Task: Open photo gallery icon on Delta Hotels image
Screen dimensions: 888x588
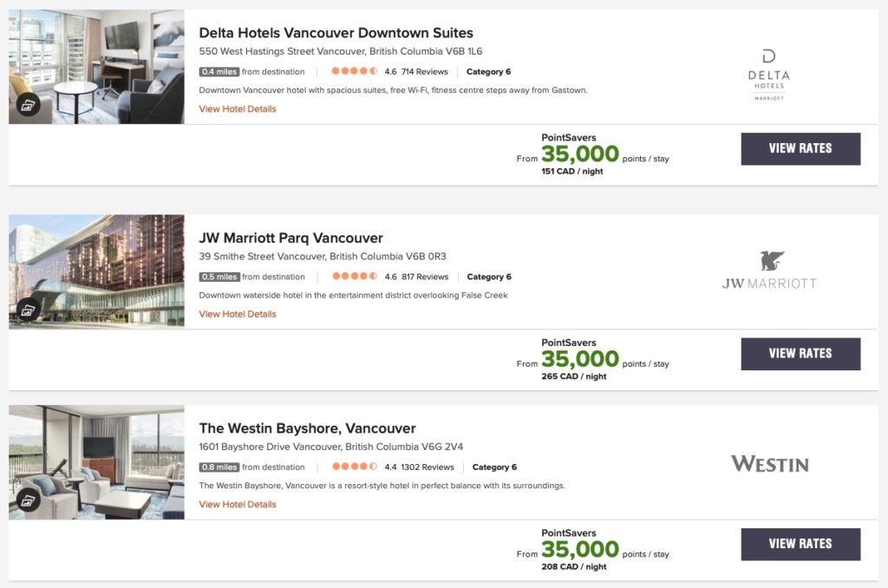Action: (28, 106)
